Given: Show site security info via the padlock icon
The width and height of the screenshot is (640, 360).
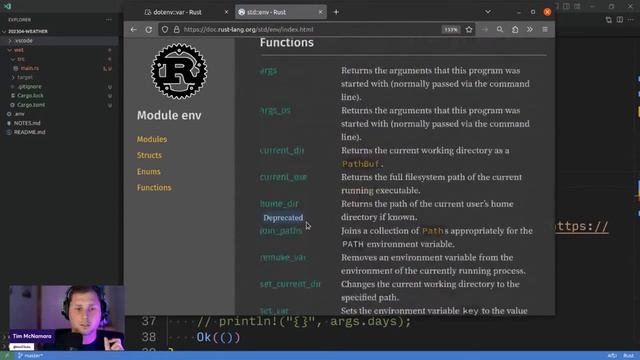Looking at the screenshot, I should [176, 29].
